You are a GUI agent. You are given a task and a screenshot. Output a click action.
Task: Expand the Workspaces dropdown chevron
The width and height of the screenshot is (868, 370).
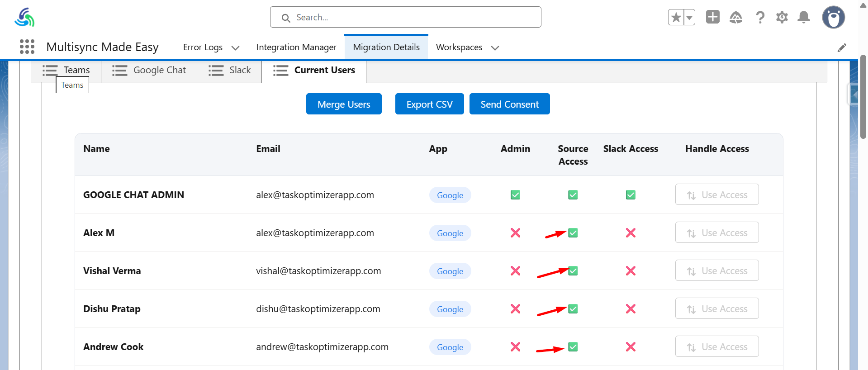tap(495, 47)
